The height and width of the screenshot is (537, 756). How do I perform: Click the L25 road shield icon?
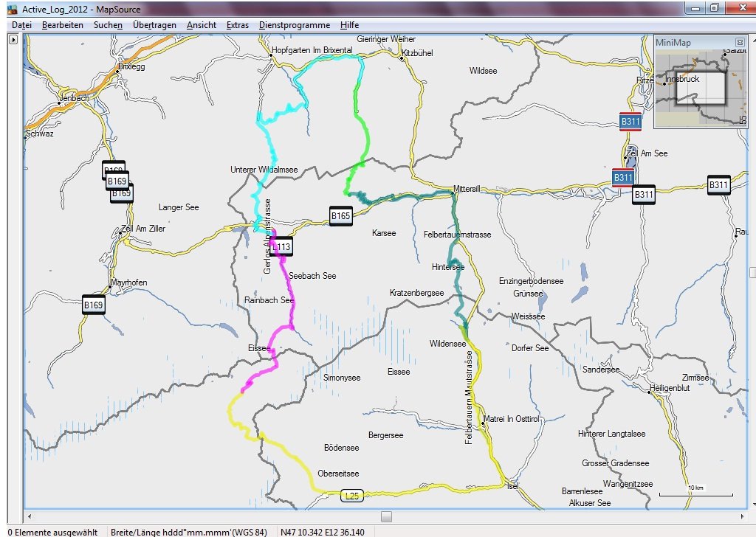coord(353,496)
